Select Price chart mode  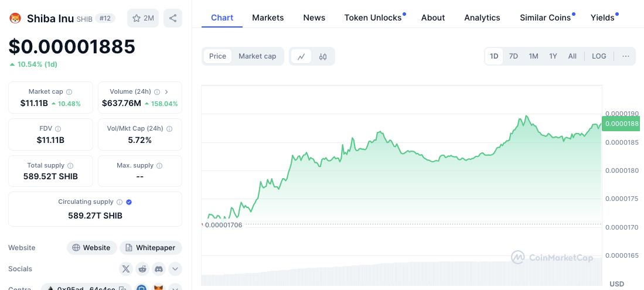point(217,56)
